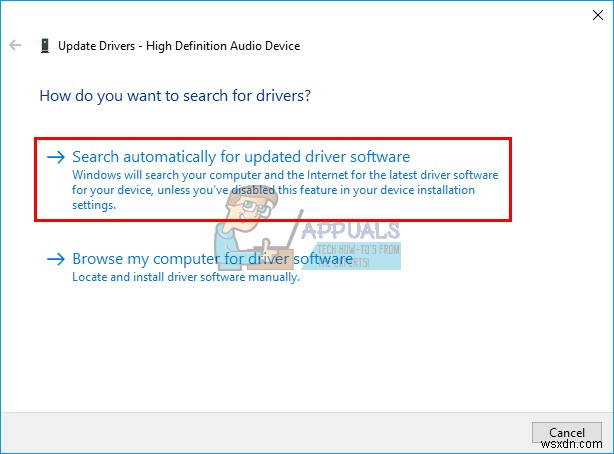Click the heading How do you want to search

click(x=175, y=96)
